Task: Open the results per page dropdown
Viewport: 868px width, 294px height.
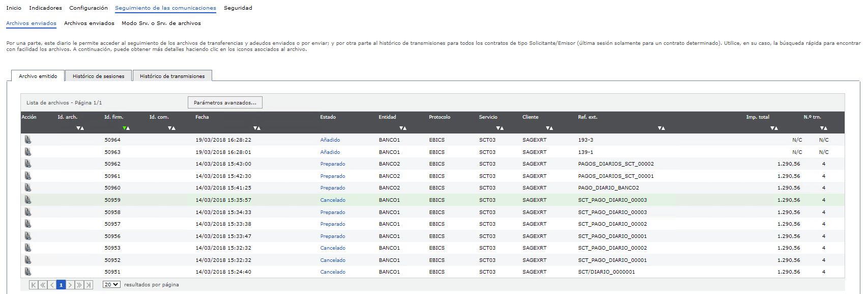Action: click(x=111, y=284)
